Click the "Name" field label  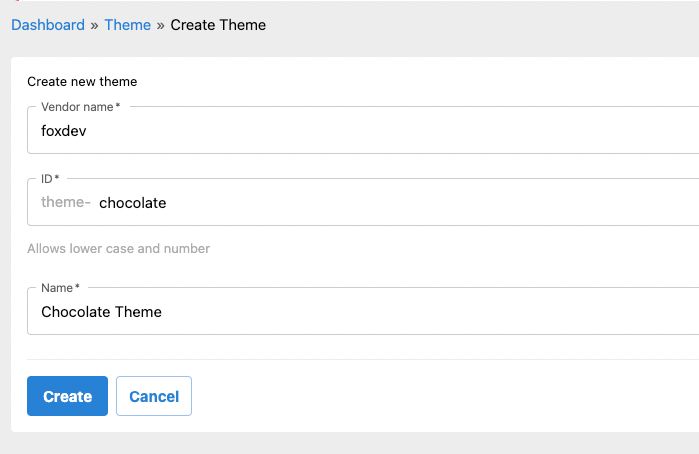(x=57, y=288)
